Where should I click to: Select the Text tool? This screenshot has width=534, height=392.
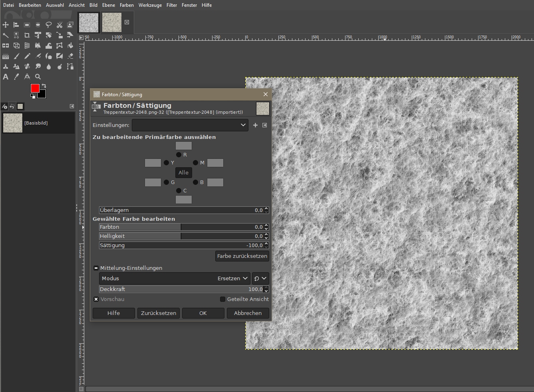coord(6,77)
